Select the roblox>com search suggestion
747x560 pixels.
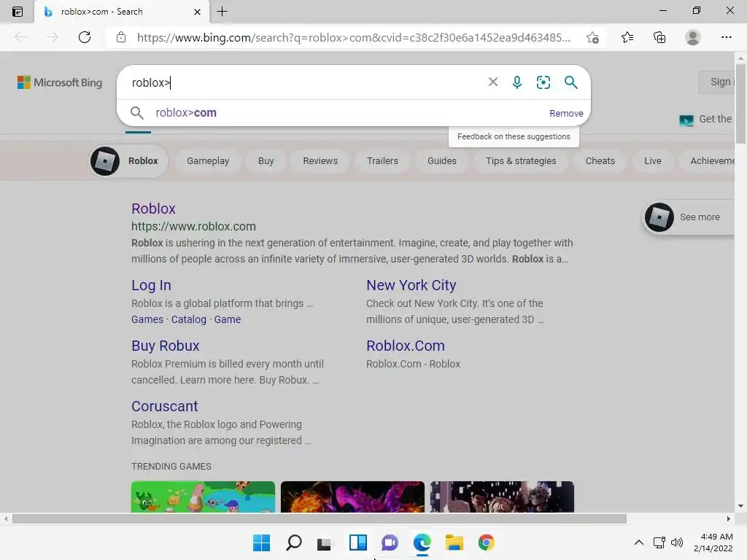(x=186, y=113)
